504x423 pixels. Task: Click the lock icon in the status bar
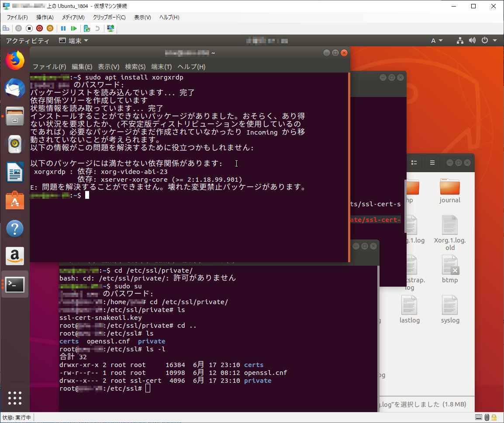494,417
